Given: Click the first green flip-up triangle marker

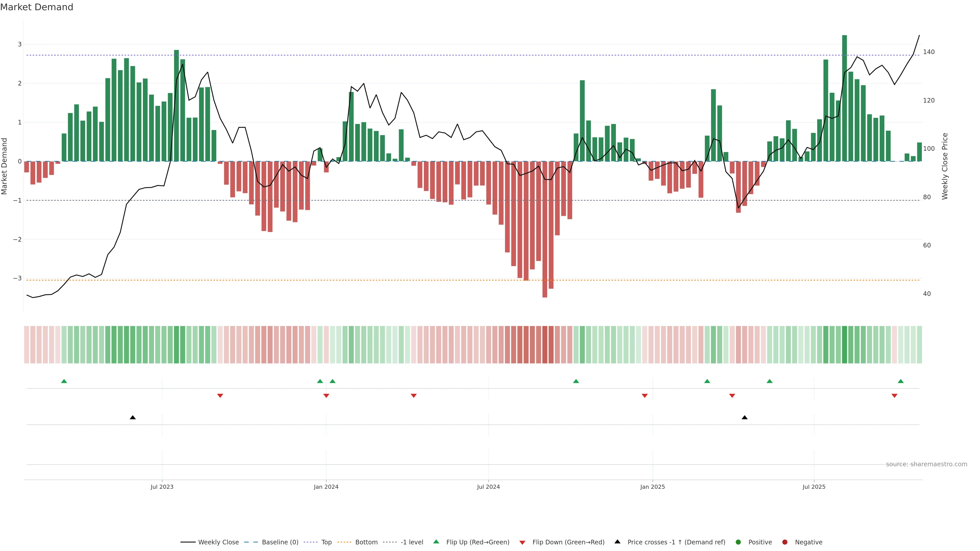Looking at the screenshot, I should 64,381.
